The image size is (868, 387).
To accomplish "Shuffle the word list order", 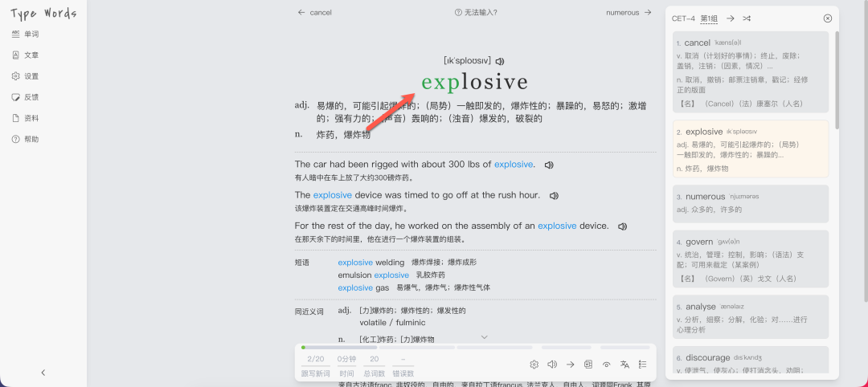I will pos(747,18).
